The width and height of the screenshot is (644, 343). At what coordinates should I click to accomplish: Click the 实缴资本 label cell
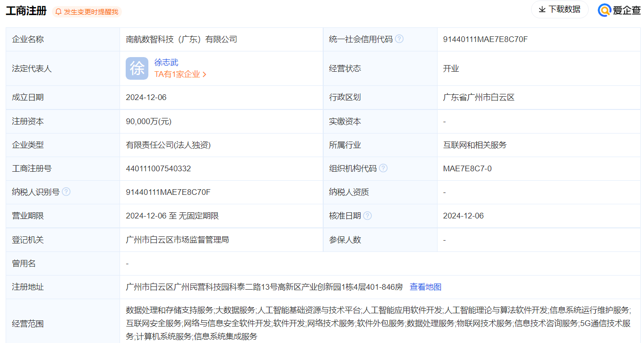[x=380, y=121]
